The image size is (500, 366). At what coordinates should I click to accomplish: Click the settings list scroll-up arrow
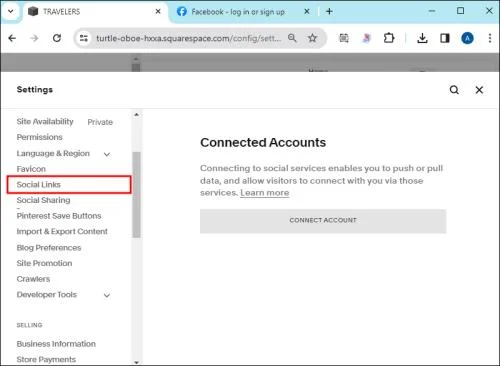[x=136, y=115]
